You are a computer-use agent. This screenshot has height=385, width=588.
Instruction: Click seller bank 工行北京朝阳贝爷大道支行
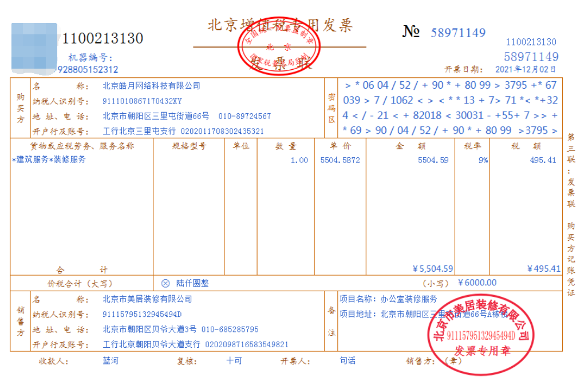tap(152, 344)
